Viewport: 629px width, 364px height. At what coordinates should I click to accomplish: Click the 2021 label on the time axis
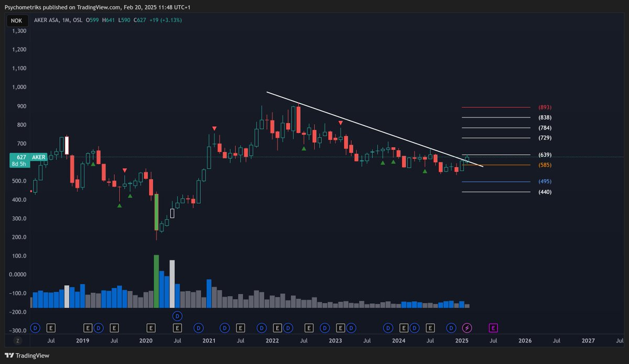tap(209, 340)
